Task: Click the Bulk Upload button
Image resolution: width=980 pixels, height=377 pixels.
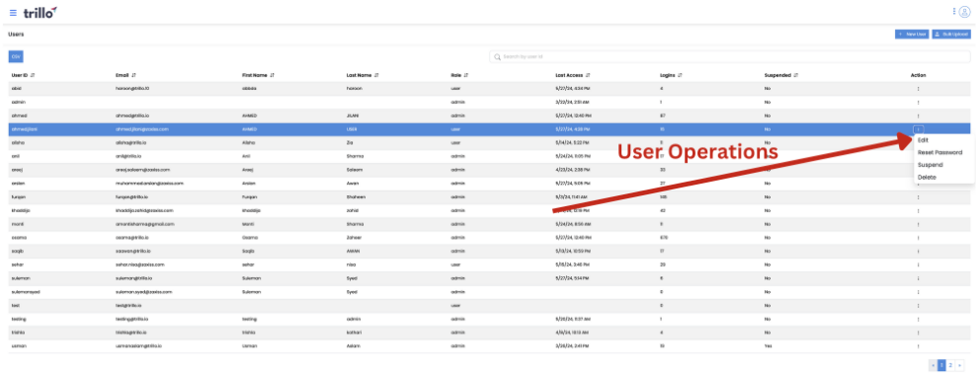Action: [x=951, y=35]
